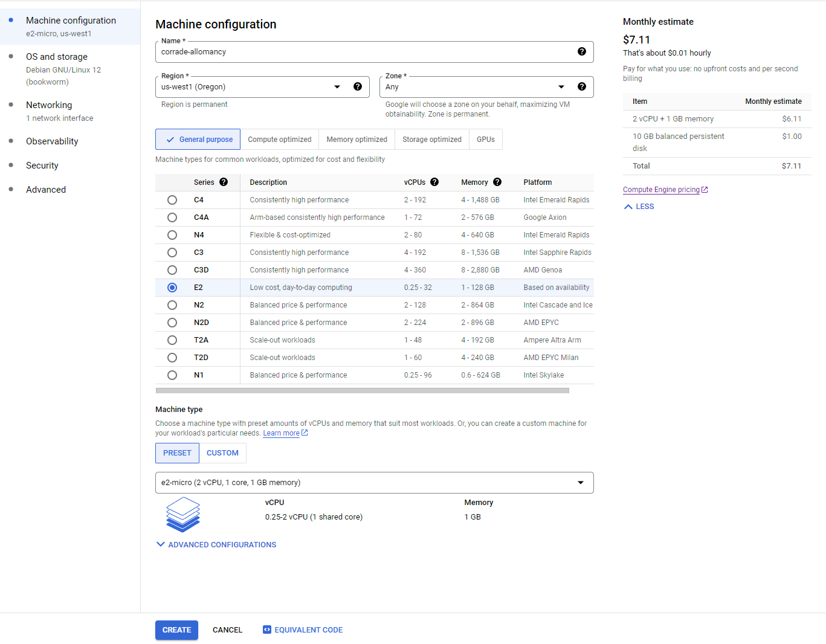Switch to the GPUs tab

(x=485, y=140)
